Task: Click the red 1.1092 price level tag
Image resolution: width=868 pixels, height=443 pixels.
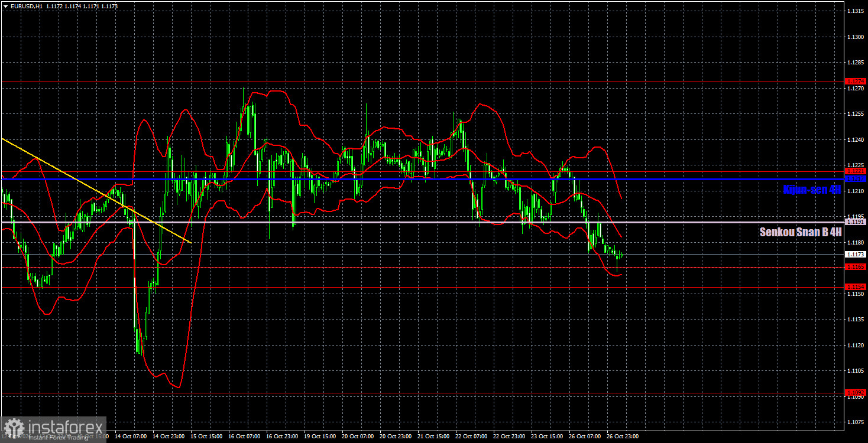Action: (856, 392)
